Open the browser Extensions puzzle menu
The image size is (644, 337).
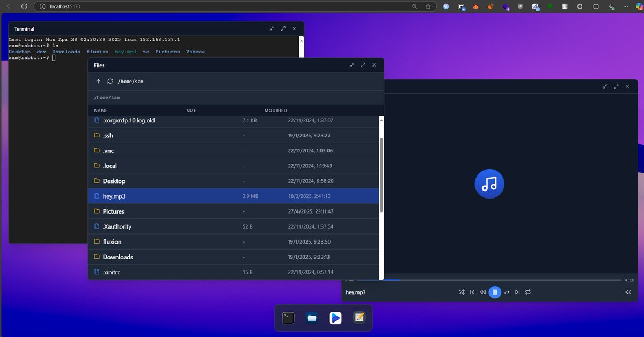coord(580,6)
